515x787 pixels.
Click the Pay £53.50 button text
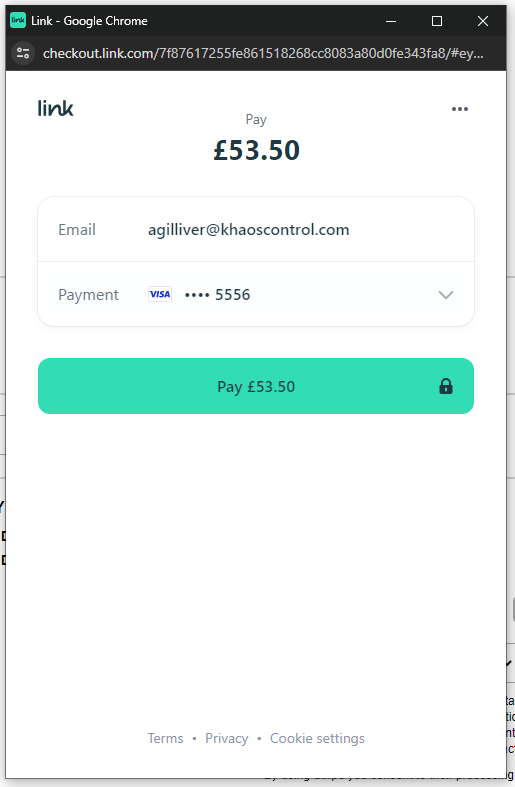pyautogui.click(x=256, y=386)
